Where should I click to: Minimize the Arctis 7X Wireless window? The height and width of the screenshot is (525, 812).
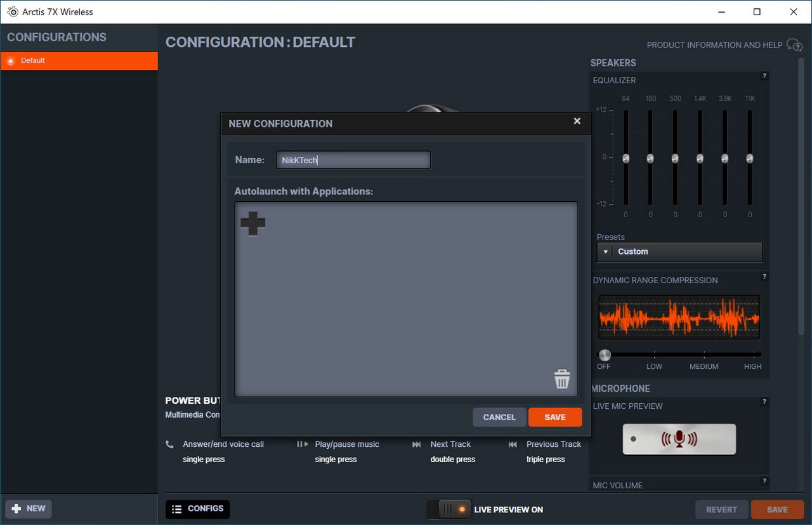click(721, 11)
